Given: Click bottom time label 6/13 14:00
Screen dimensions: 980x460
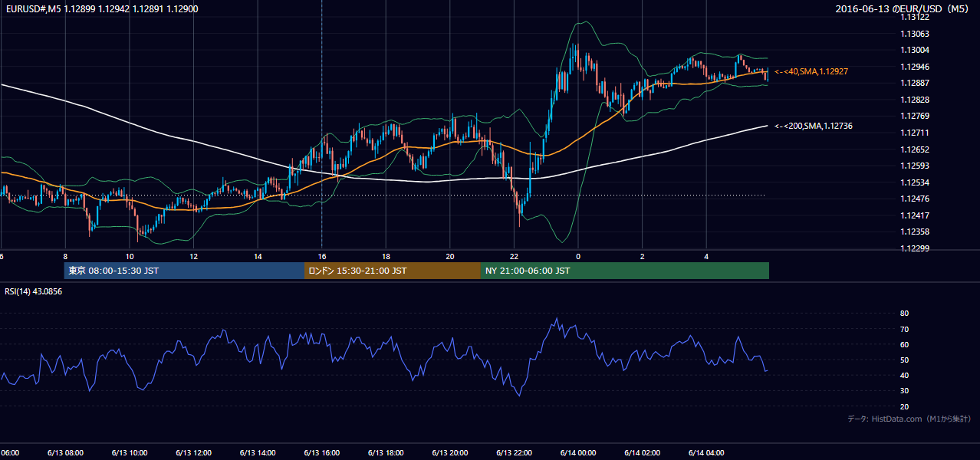Looking at the screenshot, I should coord(258,452).
